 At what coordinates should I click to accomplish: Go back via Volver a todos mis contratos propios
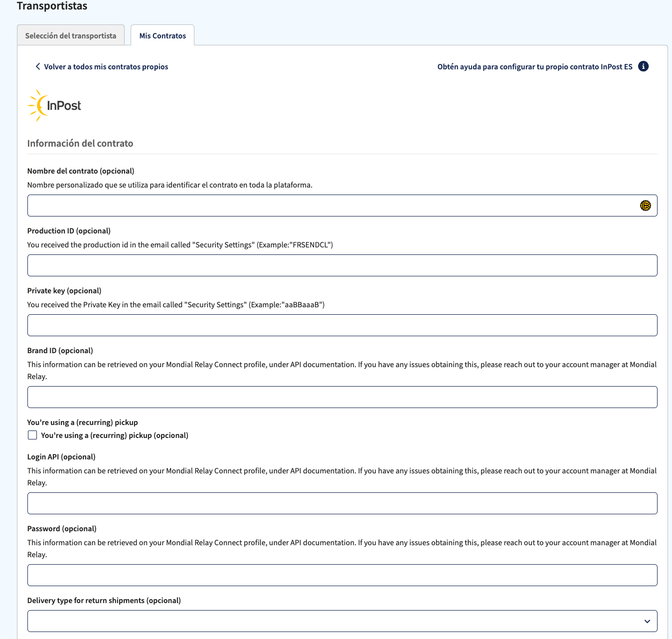coord(106,66)
